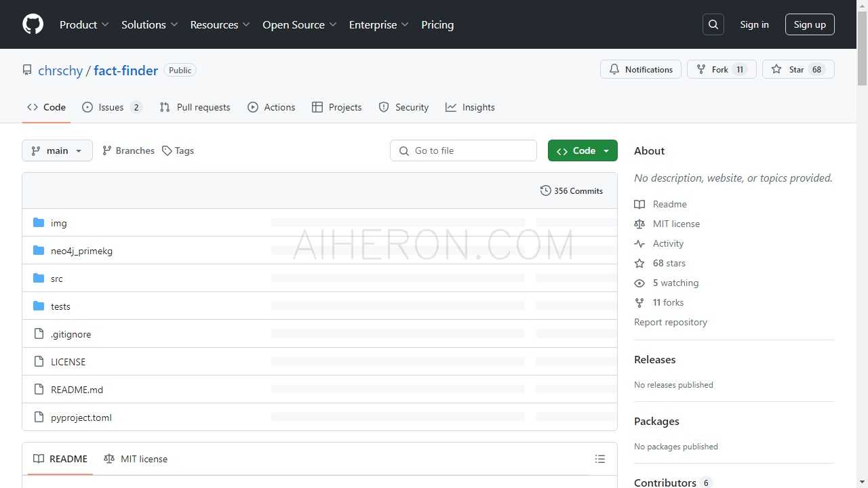Open the LICENSE file name
868x488 pixels.
(x=68, y=362)
